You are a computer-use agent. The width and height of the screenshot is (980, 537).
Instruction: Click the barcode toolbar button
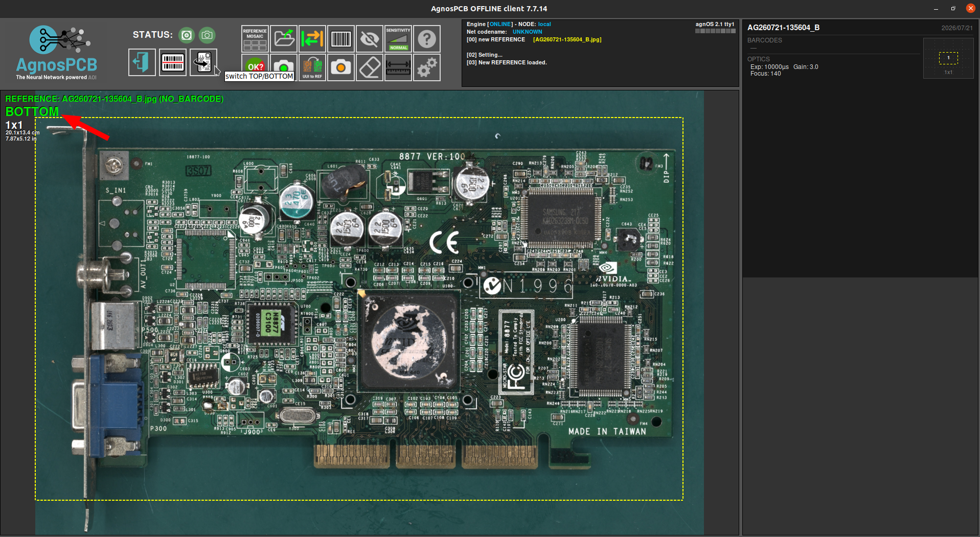click(x=340, y=39)
